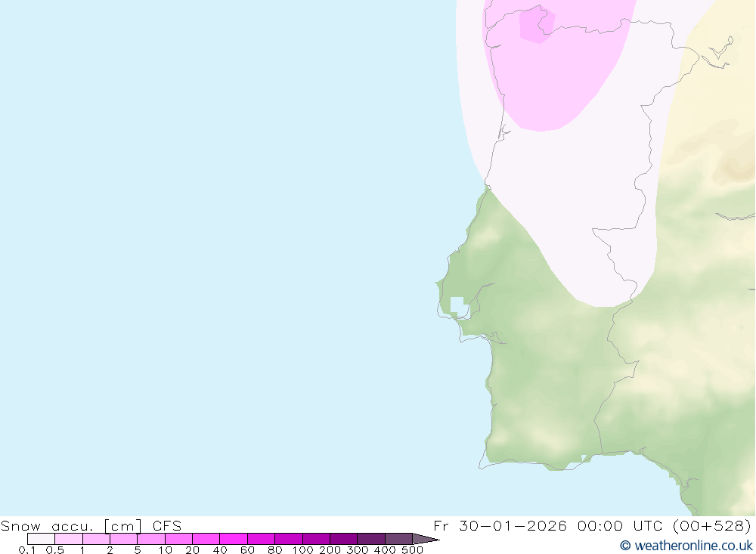The image size is (756, 554).
Task: Select the 80–100 cm purple swatch
Action: click(x=289, y=539)
